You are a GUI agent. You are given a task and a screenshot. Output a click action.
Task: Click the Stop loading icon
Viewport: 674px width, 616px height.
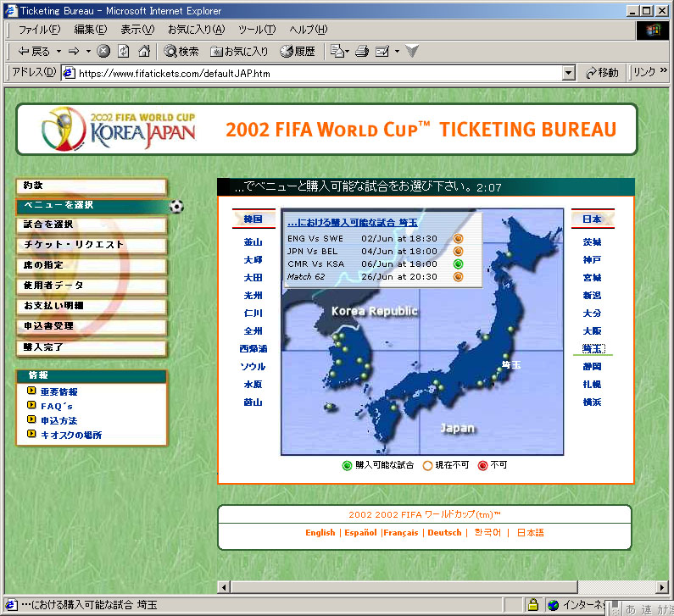click(x=103, y=52)
